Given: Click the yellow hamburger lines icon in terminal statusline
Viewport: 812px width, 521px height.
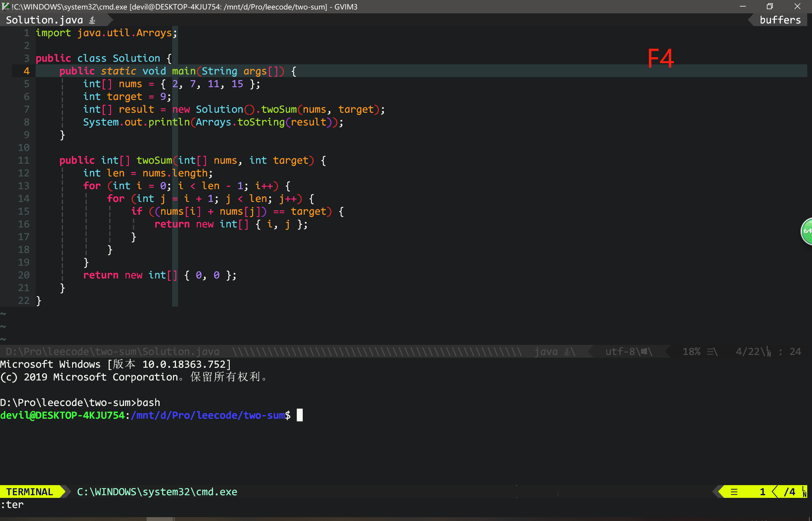Looking at the screenshot, I should click(x=734, y=492).
